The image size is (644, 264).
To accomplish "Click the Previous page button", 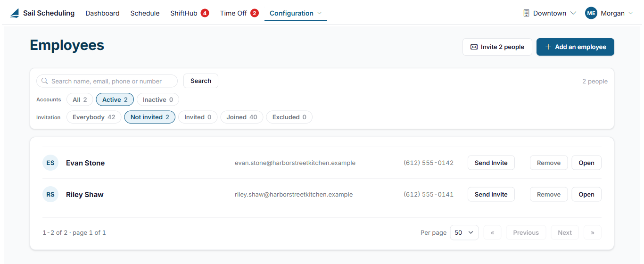I will (x=526, y=232).
